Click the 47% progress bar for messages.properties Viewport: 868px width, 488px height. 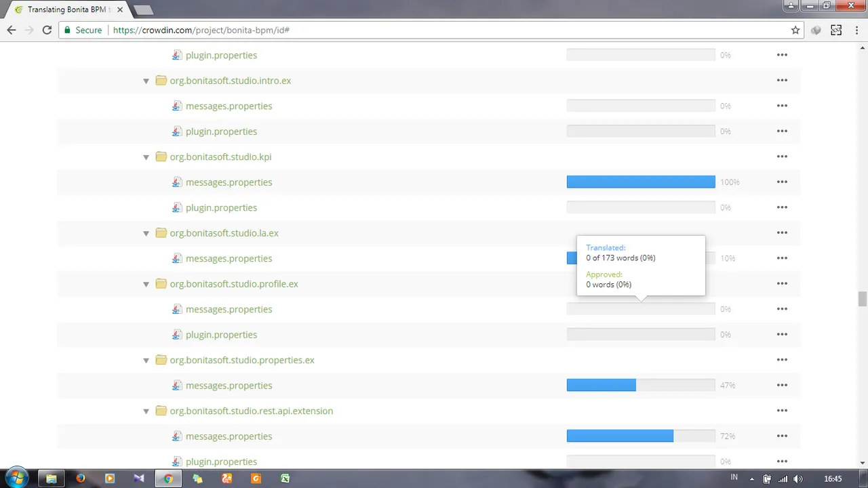(641, 385)
